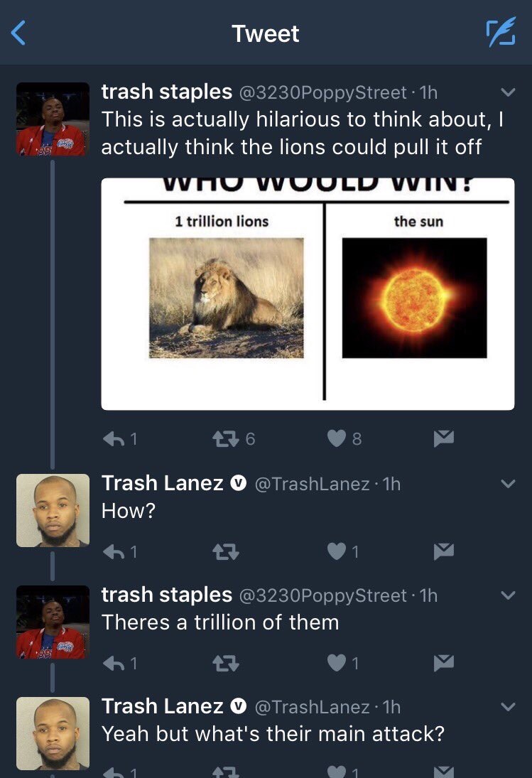Open trash staples avatar on top tweet
This screenshot has height=778, width=532.
click(x=53, y=119)
